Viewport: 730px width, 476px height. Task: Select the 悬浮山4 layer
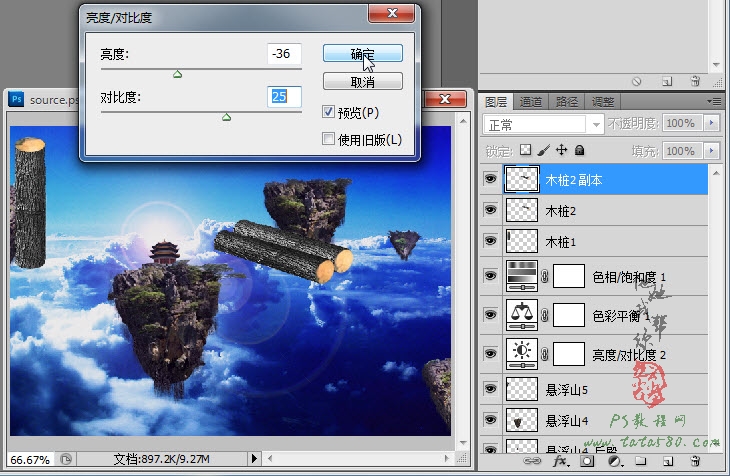pos(594,421)
